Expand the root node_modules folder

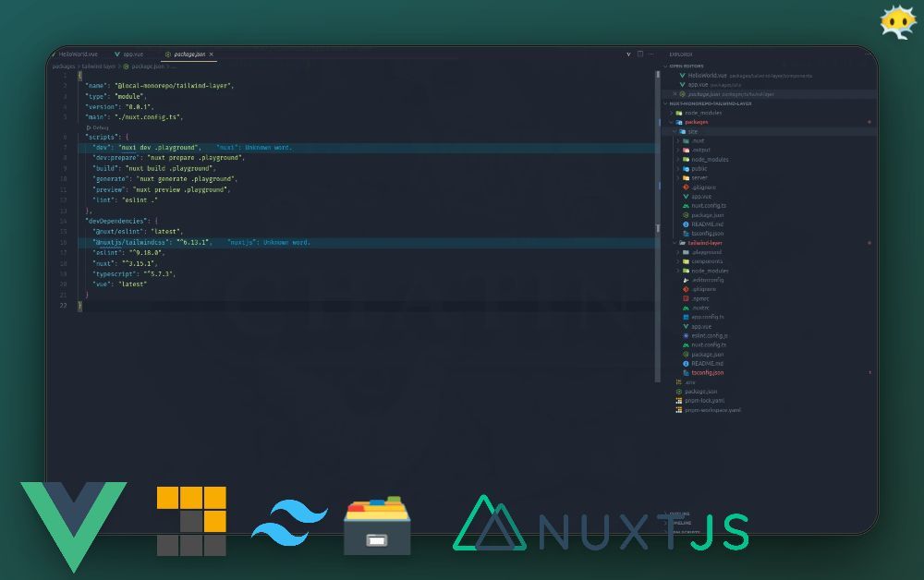click(x=671, y=113)
